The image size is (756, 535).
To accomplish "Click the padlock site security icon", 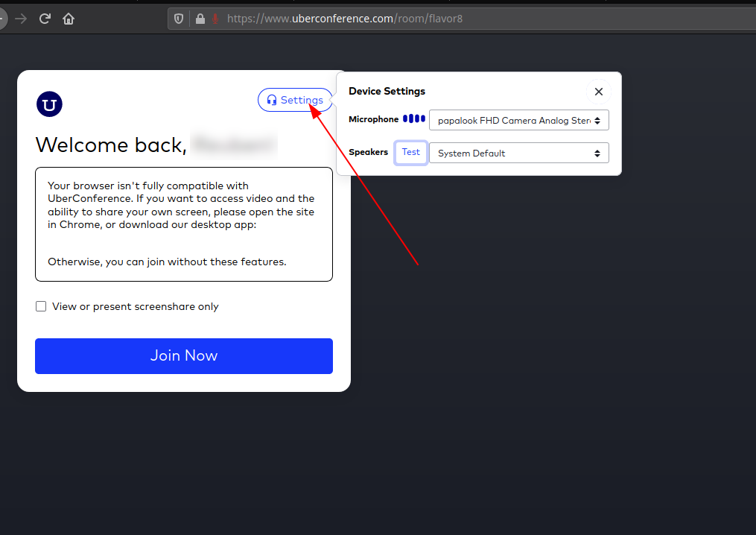I will [200, 19].
